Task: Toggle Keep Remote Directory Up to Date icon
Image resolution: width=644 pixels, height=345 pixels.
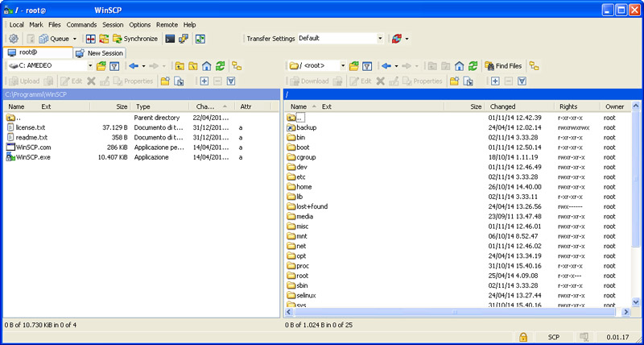Action: [200, 39]
